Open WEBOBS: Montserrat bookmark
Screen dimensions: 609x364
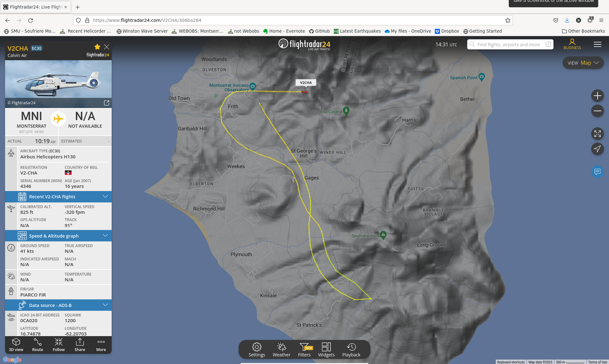pos(197,31)
